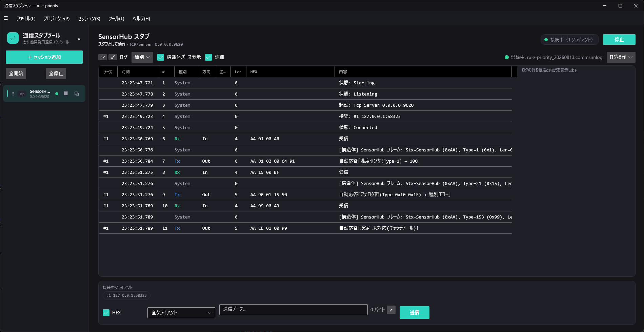Click the 送信 button
The height and width of the screenshot is (332, 644).
(414, 313)
